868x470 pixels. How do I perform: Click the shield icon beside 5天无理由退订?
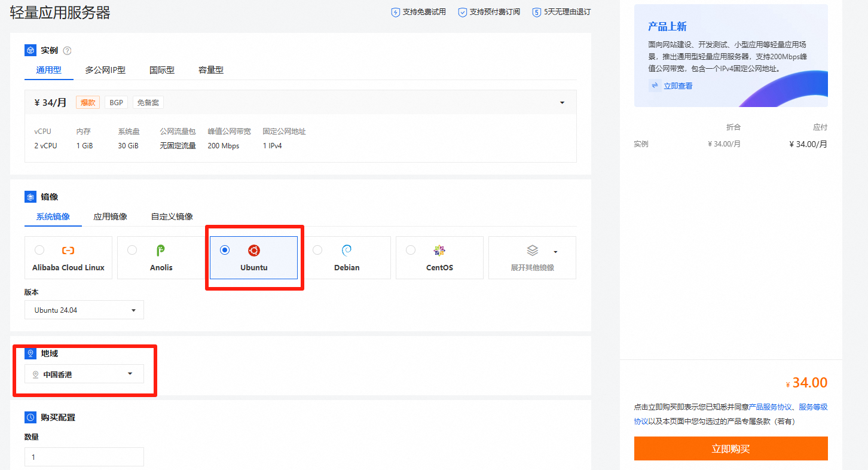pyautogui.click(x=537, y=12)
